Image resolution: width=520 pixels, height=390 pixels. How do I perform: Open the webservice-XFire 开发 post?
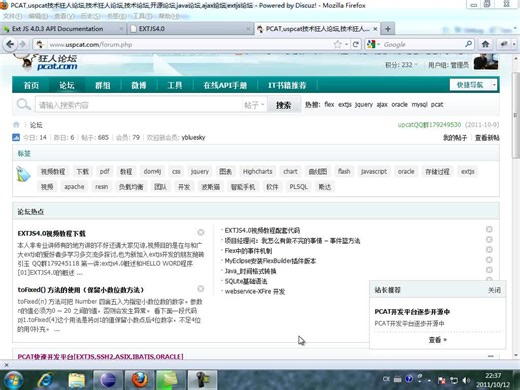pos(255,291)
